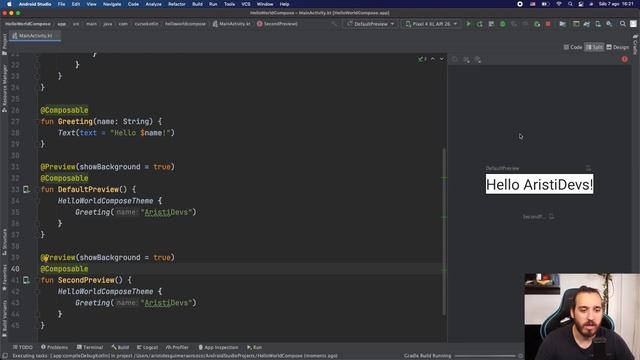The width and height of the screenshot is (640, 360).
Task: Click the green Run app button
Action: pos(468,24)
